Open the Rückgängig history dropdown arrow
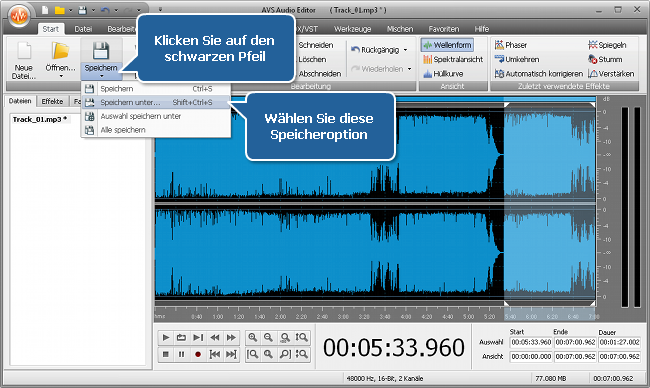 [x=405, y=50]
